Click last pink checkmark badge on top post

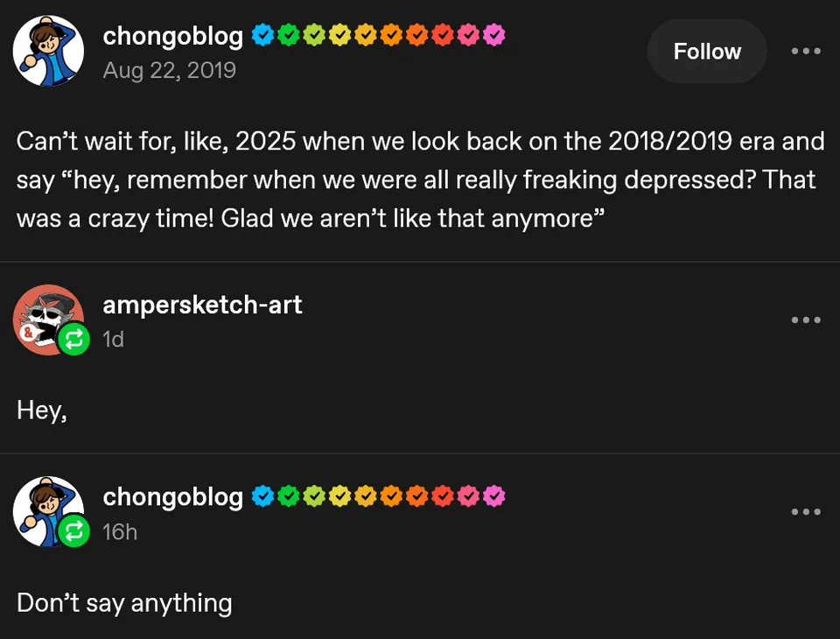[494, 36]
